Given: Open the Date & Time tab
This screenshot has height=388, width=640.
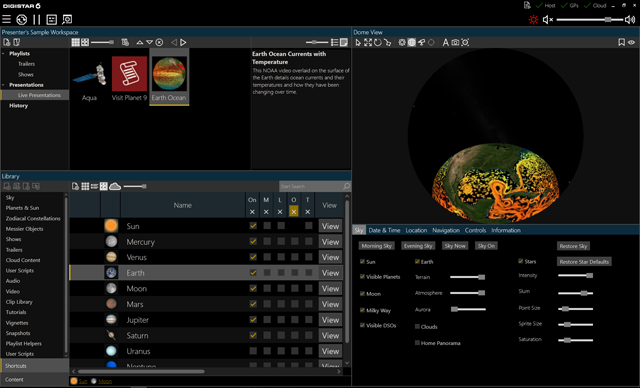Looking at the screenshot, I should pos(384,230).
